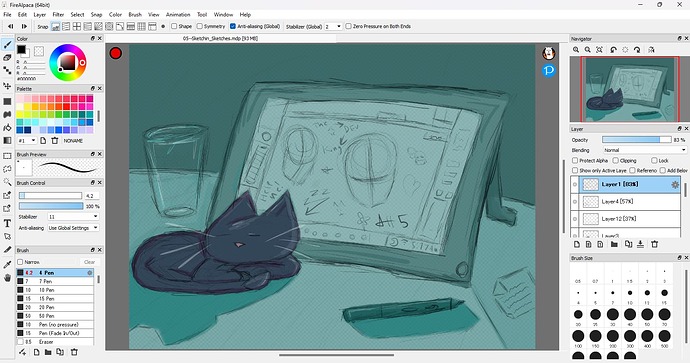Enable Zero Pressure on Both Ends
The image size is (690, 363).
(x=349, y=26)
